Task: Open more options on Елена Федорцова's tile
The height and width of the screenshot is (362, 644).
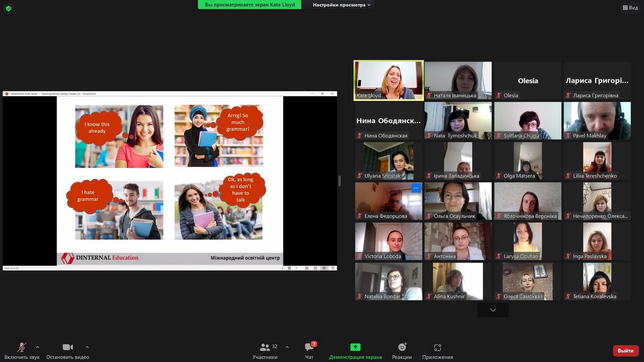Action: pyautogui.click(x=416, y=188)
